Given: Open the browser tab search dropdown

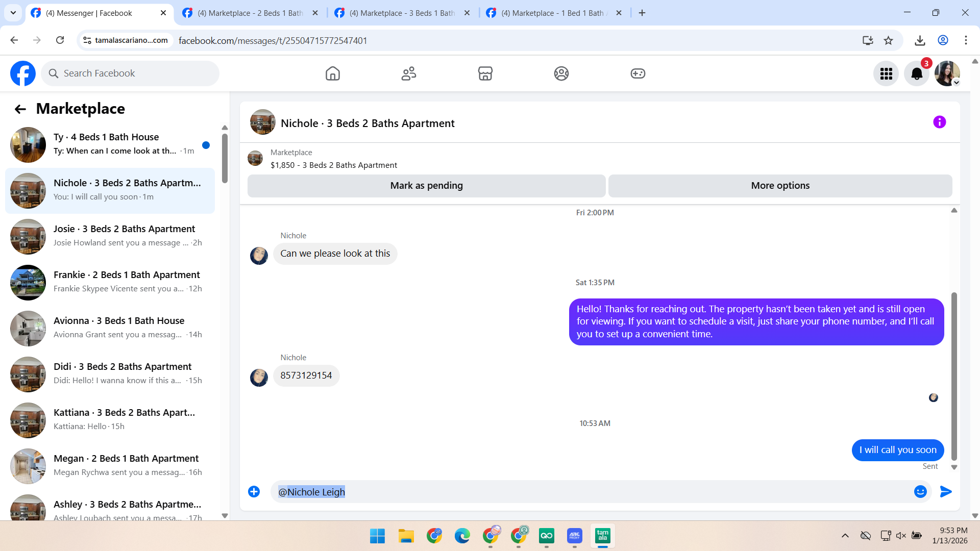Looking at the screenshot, I should pos(13,13).
